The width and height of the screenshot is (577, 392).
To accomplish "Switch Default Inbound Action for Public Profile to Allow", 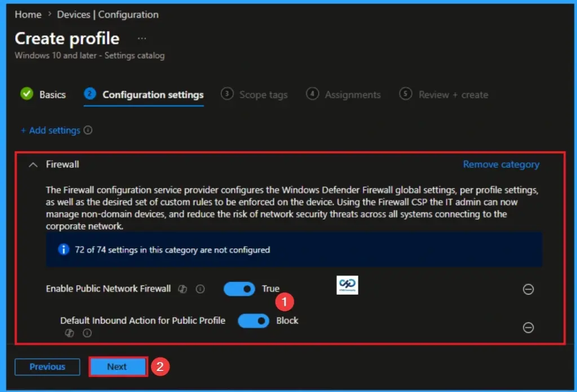I will (253, 321).
